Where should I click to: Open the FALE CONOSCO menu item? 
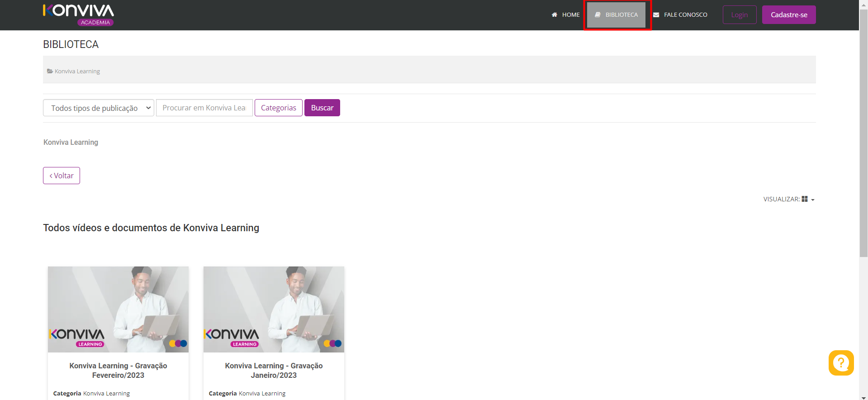[x=685, y=15]
